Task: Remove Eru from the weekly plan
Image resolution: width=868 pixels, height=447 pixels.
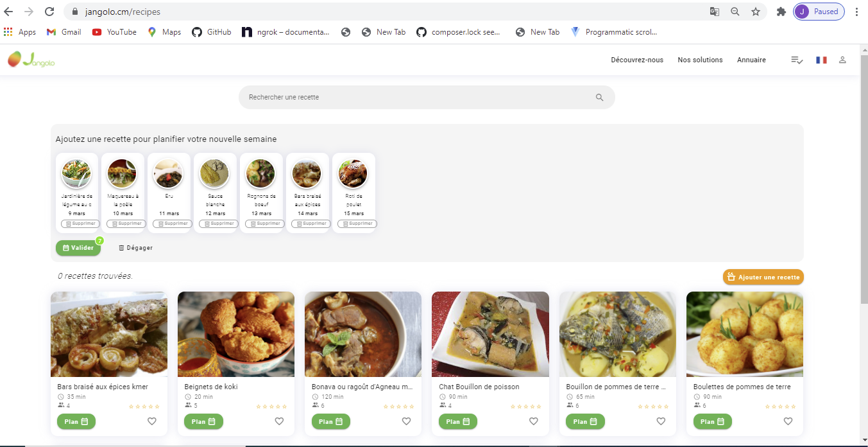Action: pyautogui.click(x=169, y=223)
